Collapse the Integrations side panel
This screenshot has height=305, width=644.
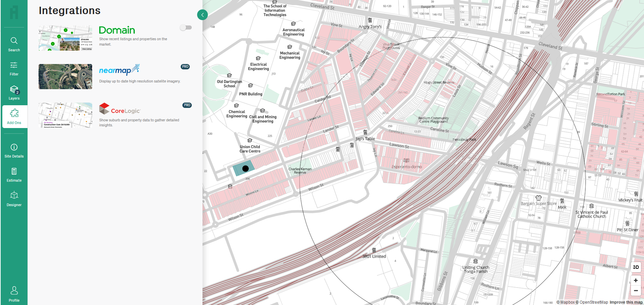tap(202, 15)
